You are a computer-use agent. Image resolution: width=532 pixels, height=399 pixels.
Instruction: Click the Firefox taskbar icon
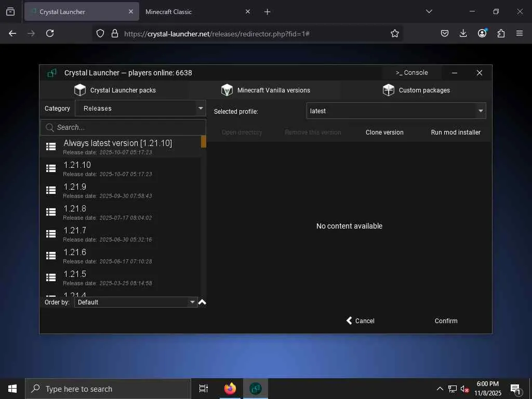tap(230, 389)
